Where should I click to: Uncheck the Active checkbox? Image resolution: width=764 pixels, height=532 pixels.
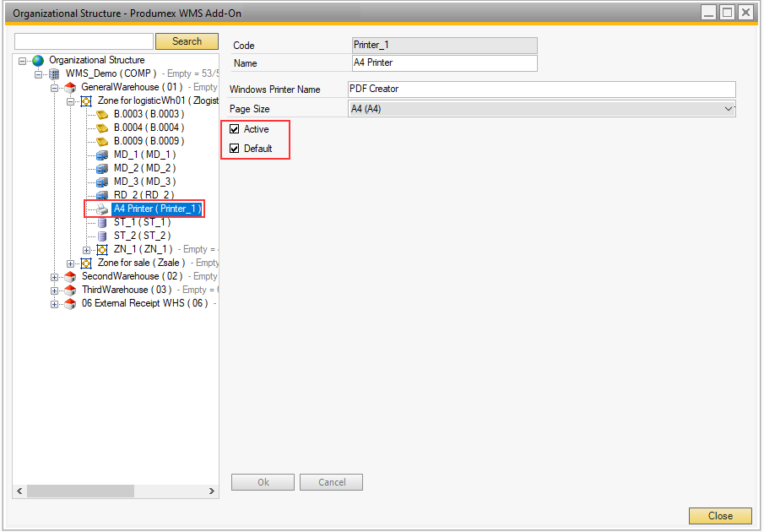[x=235, y=129]
